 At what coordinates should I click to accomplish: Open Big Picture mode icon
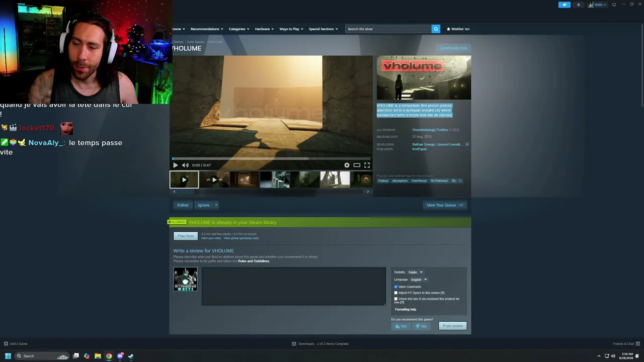point(614,5)
